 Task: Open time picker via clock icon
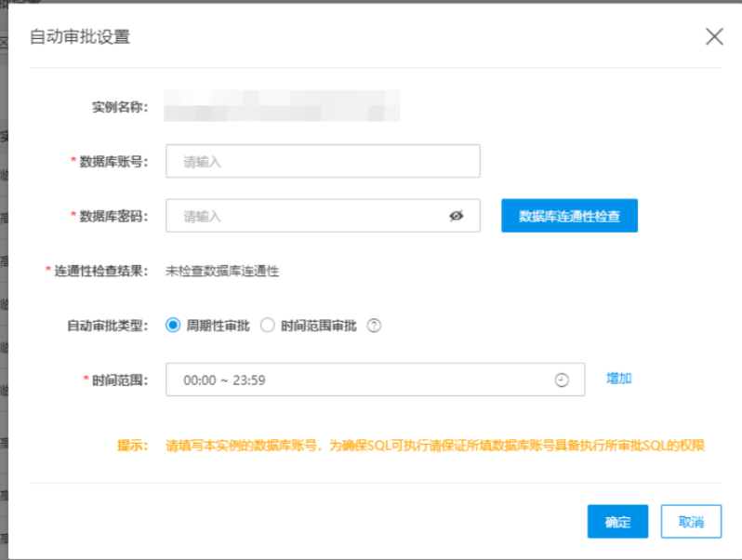[561, 380]
